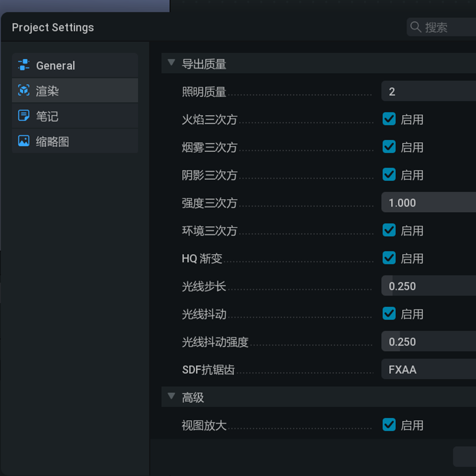Toggle the HQ 渐变 checkbox
This screenshot has width=476, height=476.
click(x=389, y=258)
